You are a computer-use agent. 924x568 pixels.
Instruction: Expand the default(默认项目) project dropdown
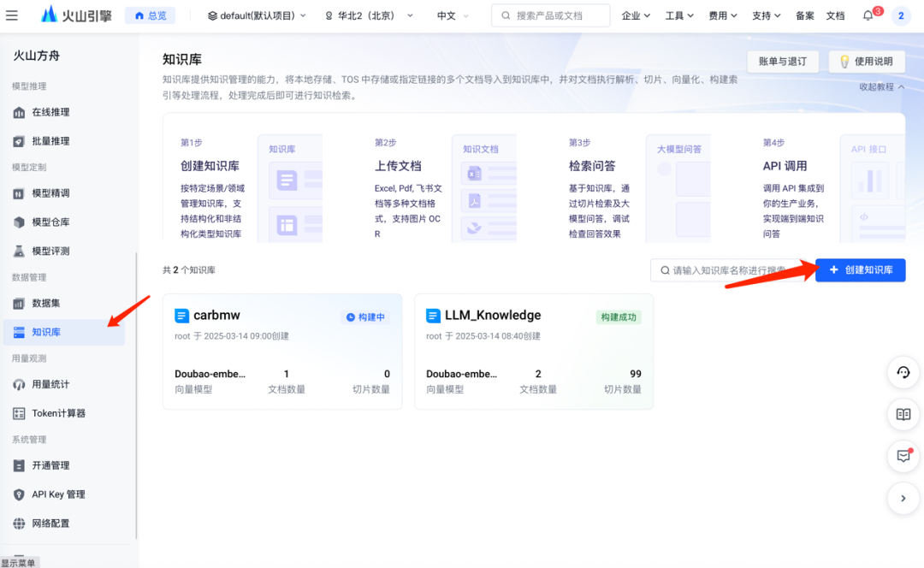pos(257,15)
